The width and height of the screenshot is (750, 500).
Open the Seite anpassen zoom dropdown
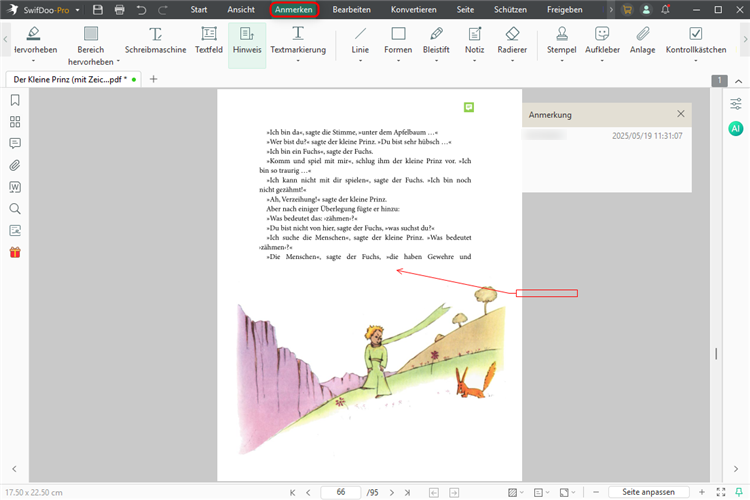tap(649, 492)
